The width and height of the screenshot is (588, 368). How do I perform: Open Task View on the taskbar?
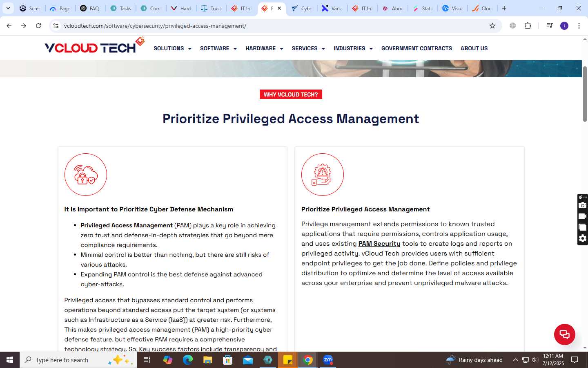147,360
